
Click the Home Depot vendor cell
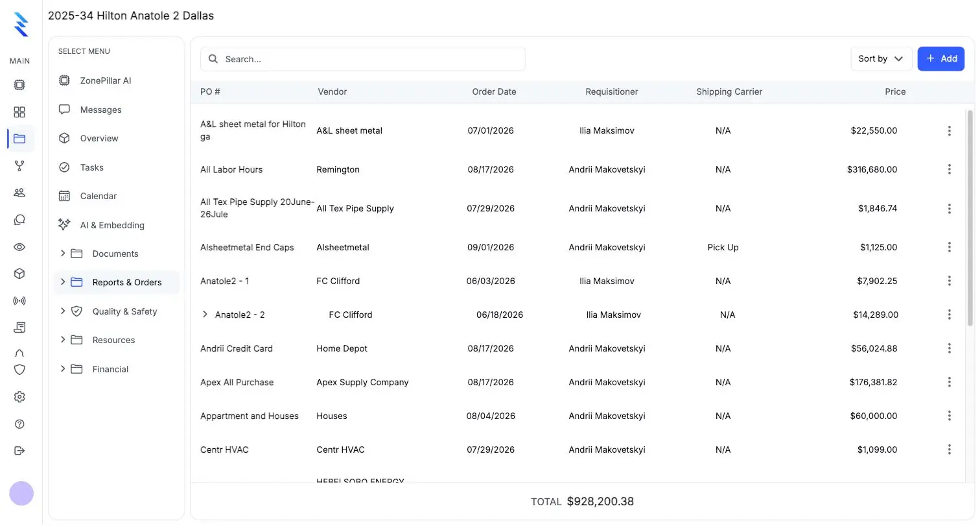[x=342, y=349]
